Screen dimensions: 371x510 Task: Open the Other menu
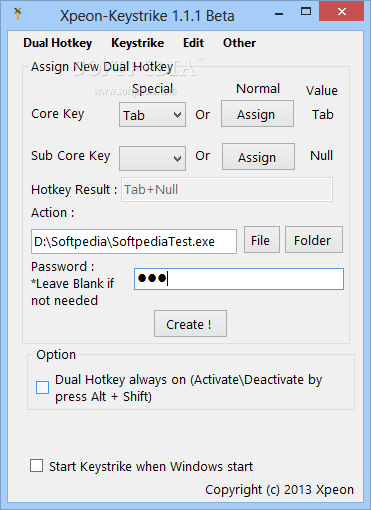(239, 43)
